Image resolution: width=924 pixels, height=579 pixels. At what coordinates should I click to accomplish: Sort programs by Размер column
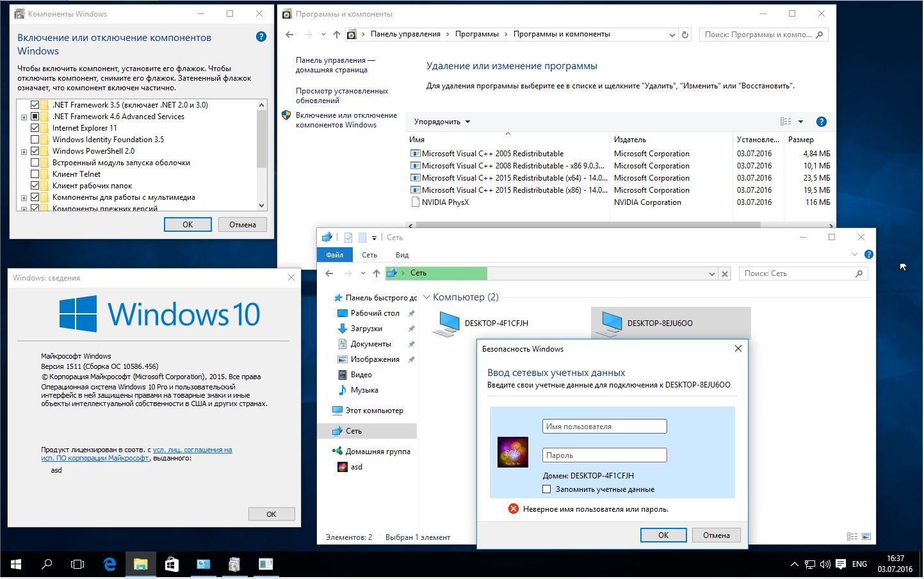810,140
